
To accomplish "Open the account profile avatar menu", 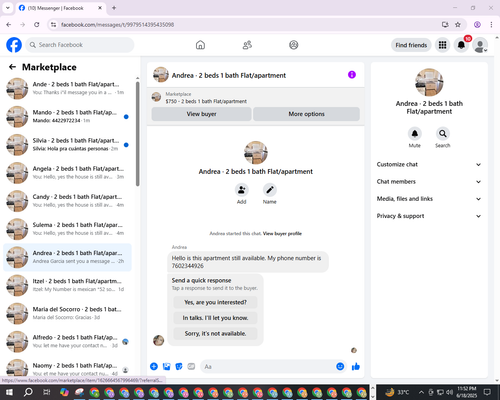I will (x=480, y=45).
